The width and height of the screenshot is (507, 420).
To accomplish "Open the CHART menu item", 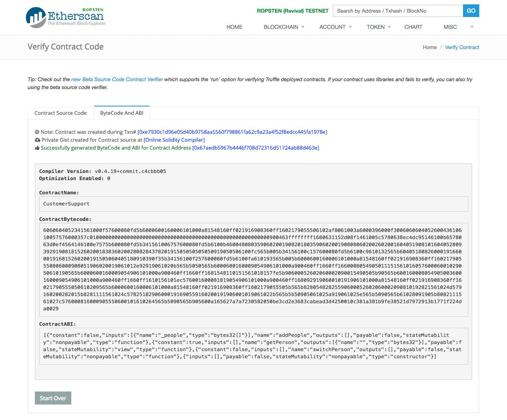I will pyautogui.click(x=413, y=27).
